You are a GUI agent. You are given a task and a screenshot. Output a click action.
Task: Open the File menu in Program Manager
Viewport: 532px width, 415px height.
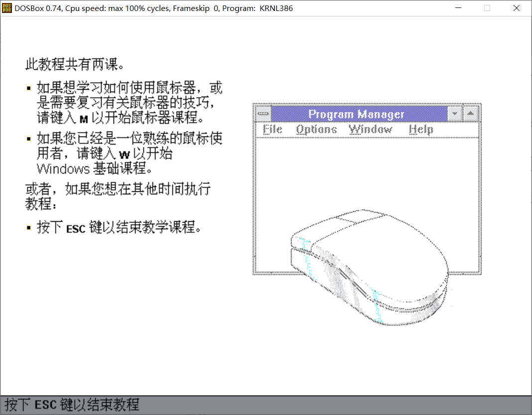tap(272, 130)
